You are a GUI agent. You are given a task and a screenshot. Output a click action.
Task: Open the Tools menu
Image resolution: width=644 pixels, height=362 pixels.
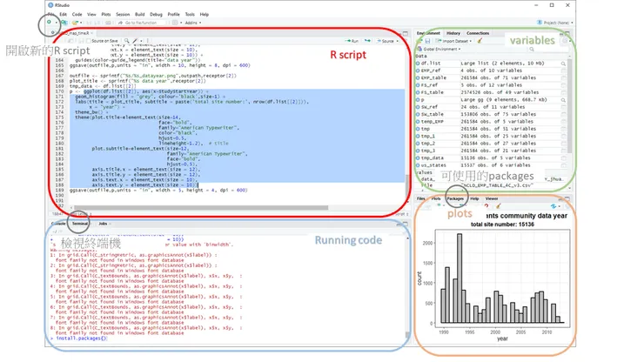coord(190,15)
